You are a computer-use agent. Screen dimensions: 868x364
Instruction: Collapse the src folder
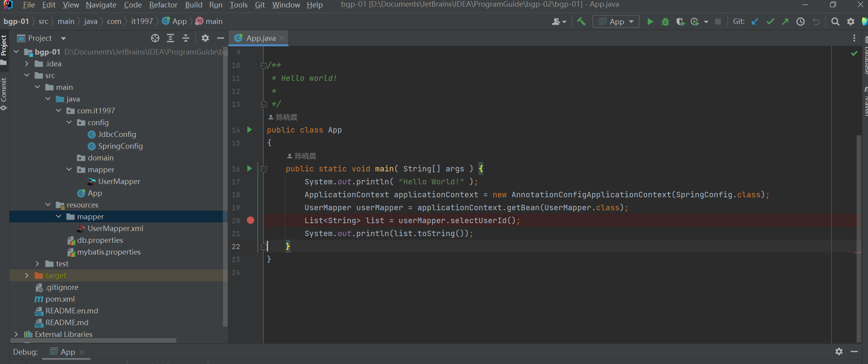click(27, 75)
